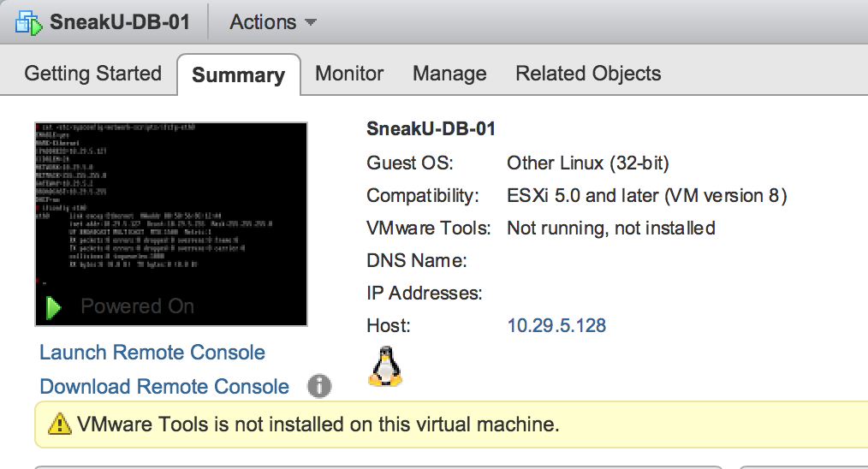The image size is (868, 469).
Task: Open the Actions dropdown menu
Action: tap(273, 22)
